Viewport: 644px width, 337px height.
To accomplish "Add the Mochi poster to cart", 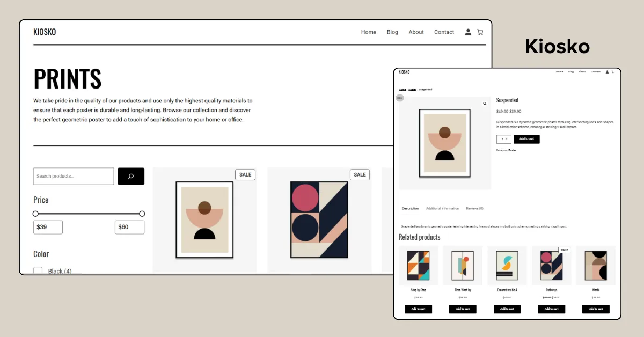I will (596, 309).
